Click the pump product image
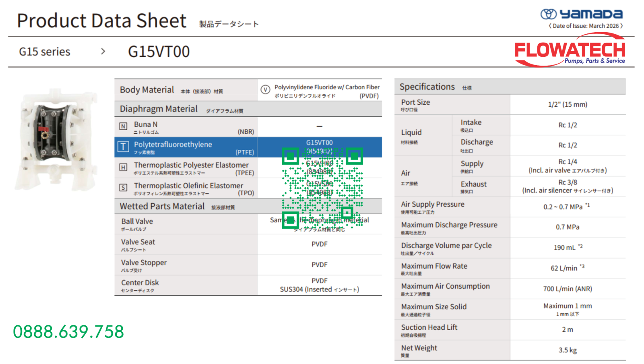The height and width of the screenshot is (364, 644). coord(56,139)
